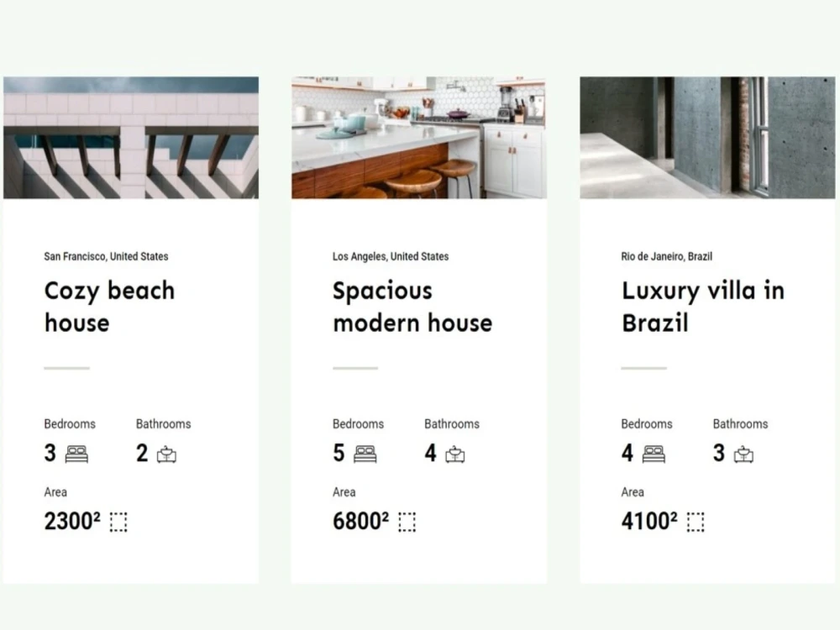Click the 6800 area value on modern house
Screen dimensions: 840x630
pyautogui.click(x=360, y=521)
